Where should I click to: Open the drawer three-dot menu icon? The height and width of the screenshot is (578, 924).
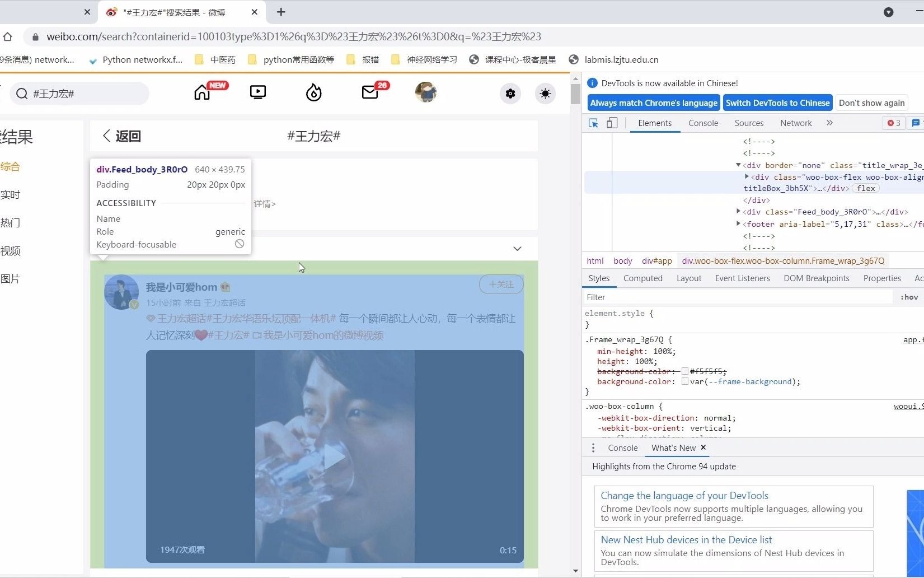tap(593, 448)
